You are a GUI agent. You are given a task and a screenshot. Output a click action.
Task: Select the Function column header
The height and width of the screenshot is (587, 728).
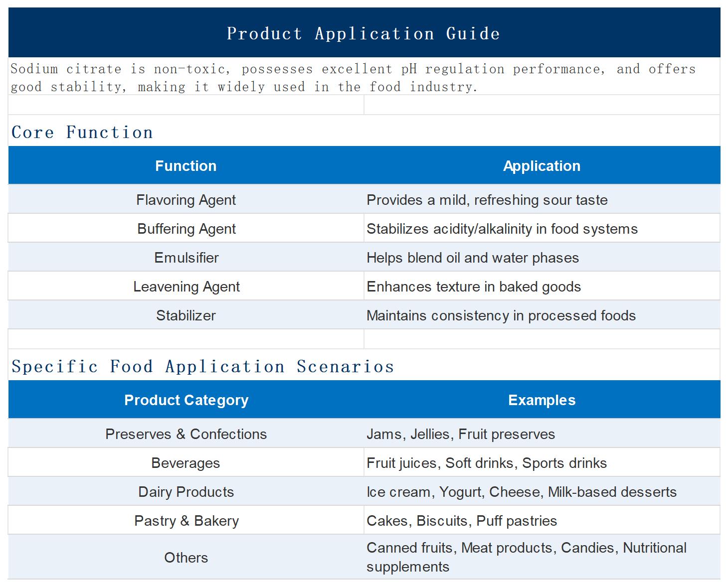click(x=186, y=165)
